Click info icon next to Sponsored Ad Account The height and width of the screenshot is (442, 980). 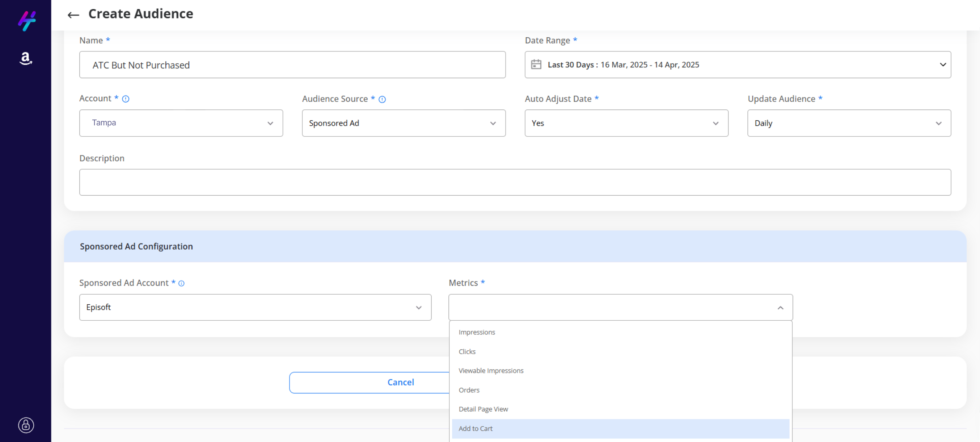point(181,283)
